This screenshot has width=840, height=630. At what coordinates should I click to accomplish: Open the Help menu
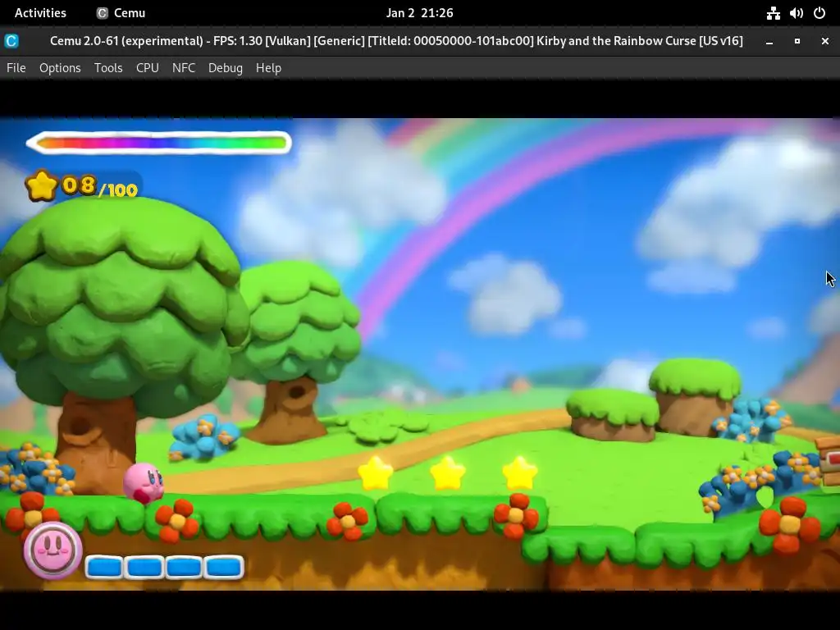point(268,68)
